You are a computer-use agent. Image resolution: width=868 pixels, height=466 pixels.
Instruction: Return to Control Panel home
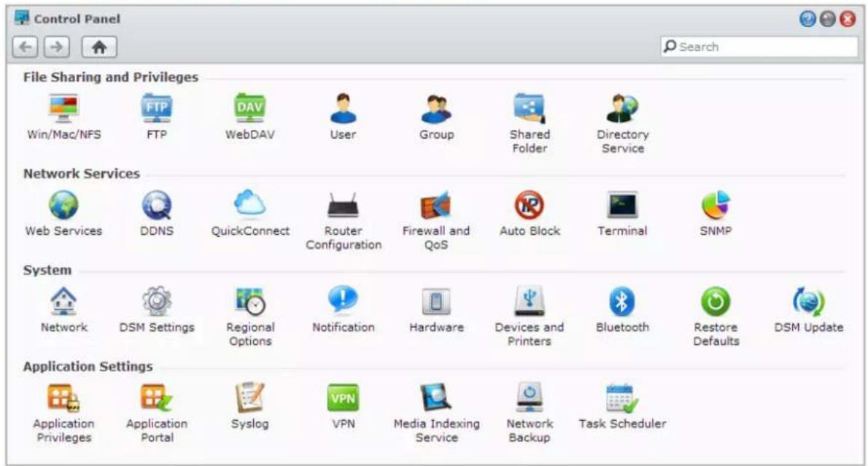(x=99, y=47)
